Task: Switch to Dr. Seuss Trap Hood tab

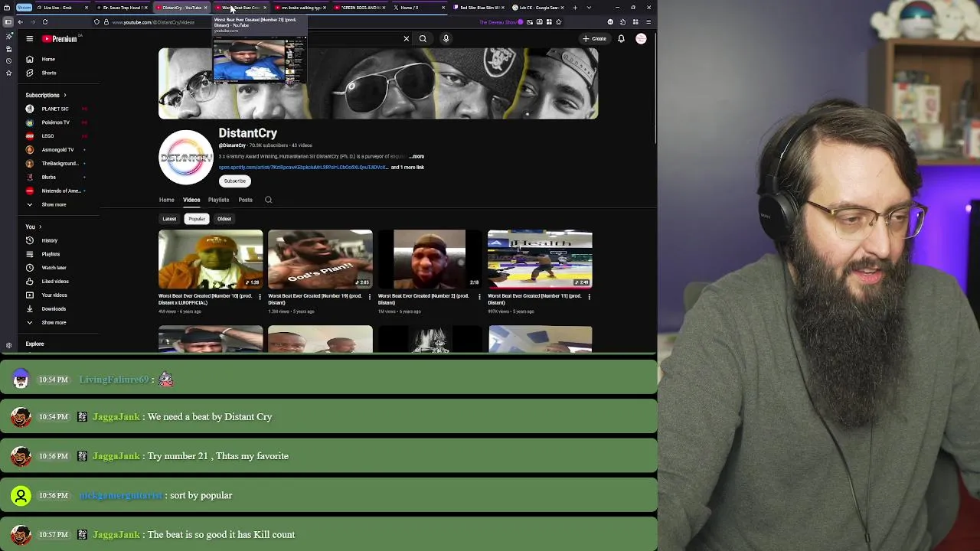Action: coord(123,8)
